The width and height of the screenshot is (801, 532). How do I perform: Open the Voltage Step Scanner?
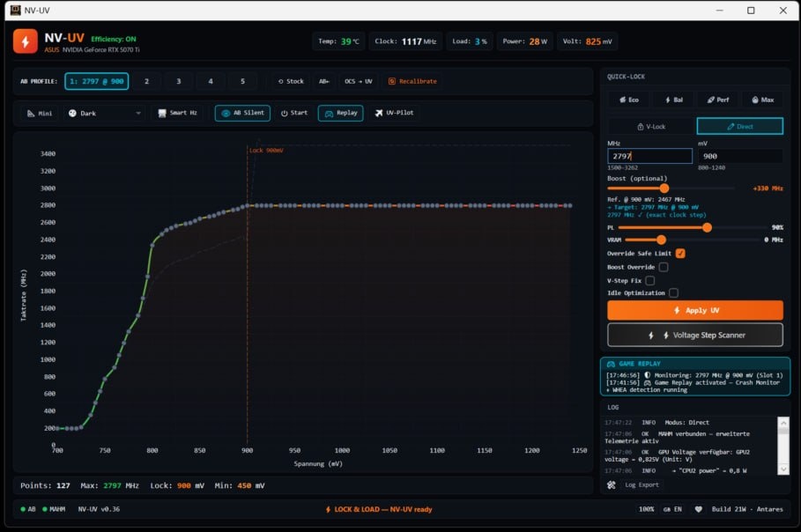point(694,335)
